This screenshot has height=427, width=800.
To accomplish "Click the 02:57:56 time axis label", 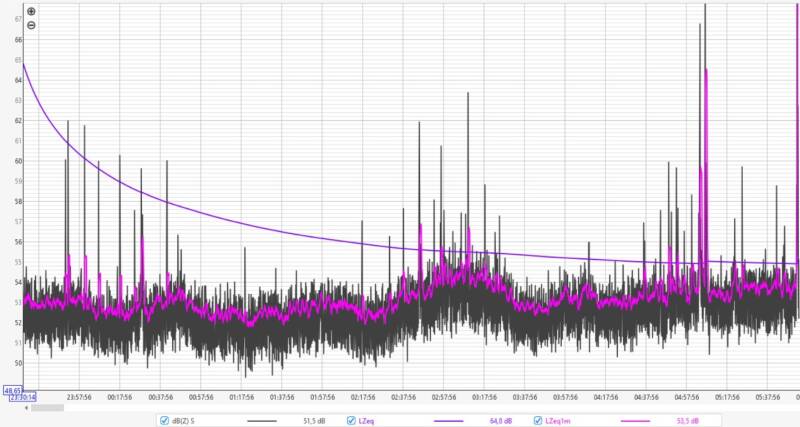I will pyautogui.click(x=444, y=397).
